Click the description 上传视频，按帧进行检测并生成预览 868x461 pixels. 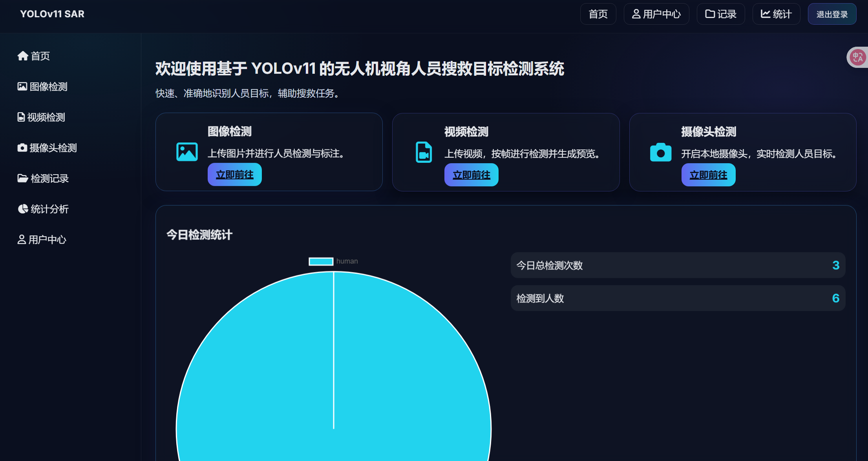523,154
